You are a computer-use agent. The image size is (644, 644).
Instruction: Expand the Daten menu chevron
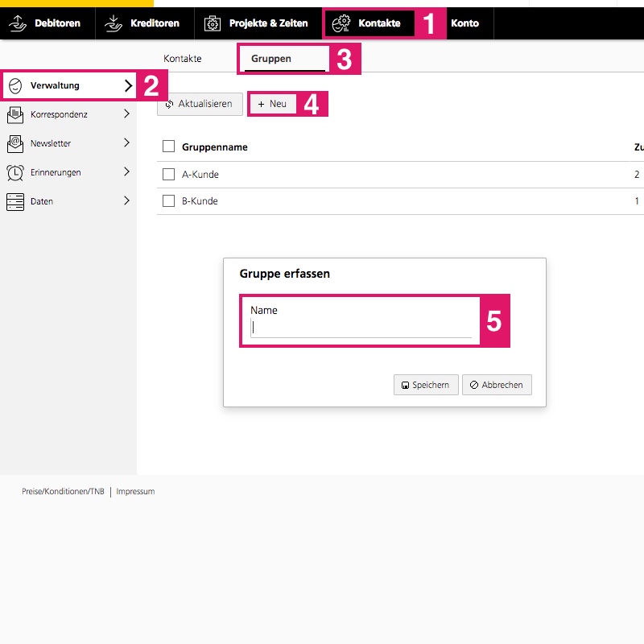click(x=126, y=201)
